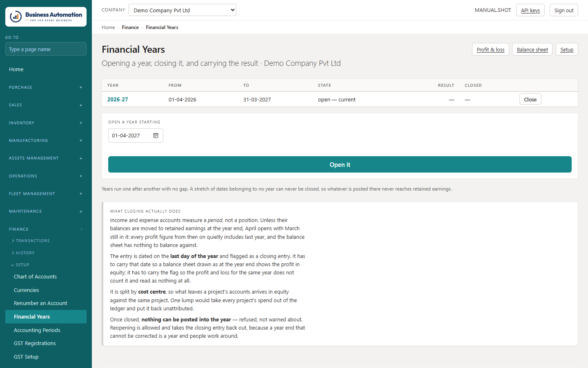This screenshot has height=368, width=588.
Task: Go to Finance in the breadcrumb
Action: pyautogui.click(x=130, y=27)
